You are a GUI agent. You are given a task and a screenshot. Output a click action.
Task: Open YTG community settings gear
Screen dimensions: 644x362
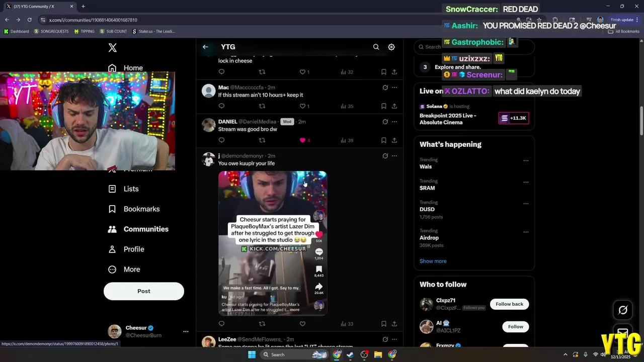pyautogui.click(x=391, y=47)
